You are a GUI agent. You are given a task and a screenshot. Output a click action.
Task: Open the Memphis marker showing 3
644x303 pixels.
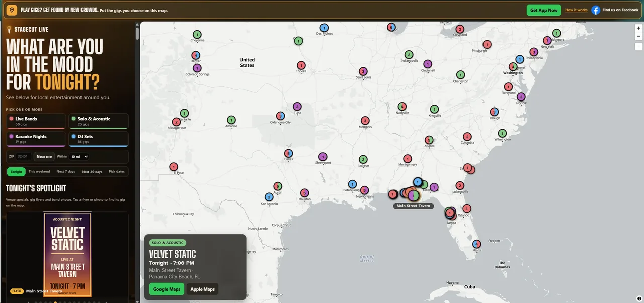(365, 121)
